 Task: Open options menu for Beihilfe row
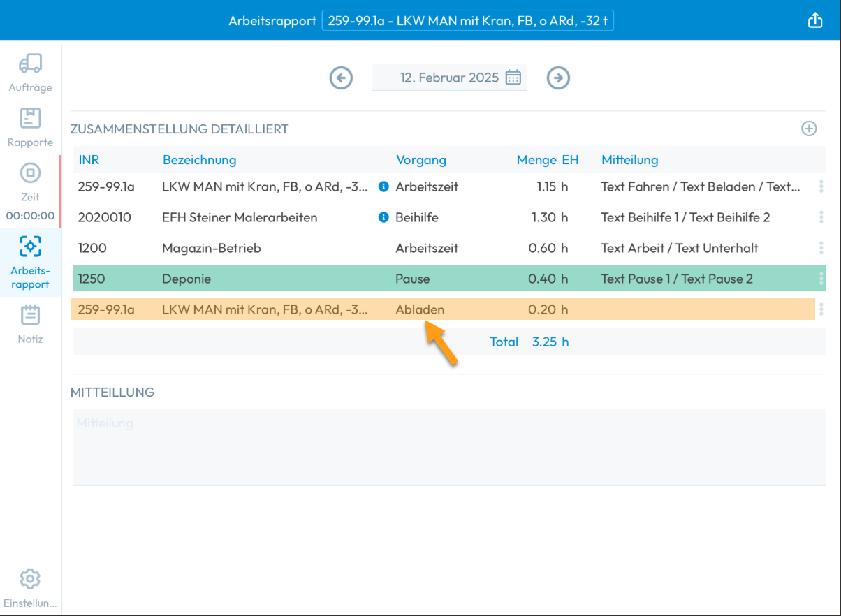[821, 217]
